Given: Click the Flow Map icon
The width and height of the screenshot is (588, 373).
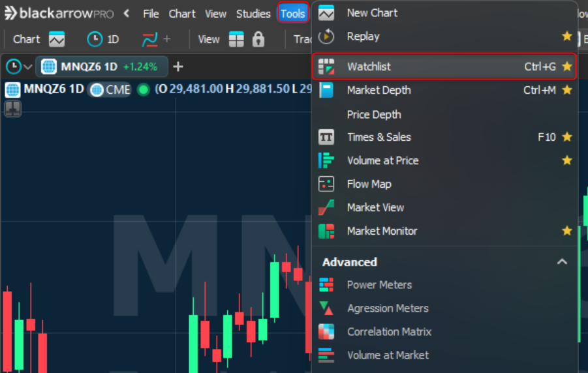Looking at the screenshot, I should tap(326, 184).
